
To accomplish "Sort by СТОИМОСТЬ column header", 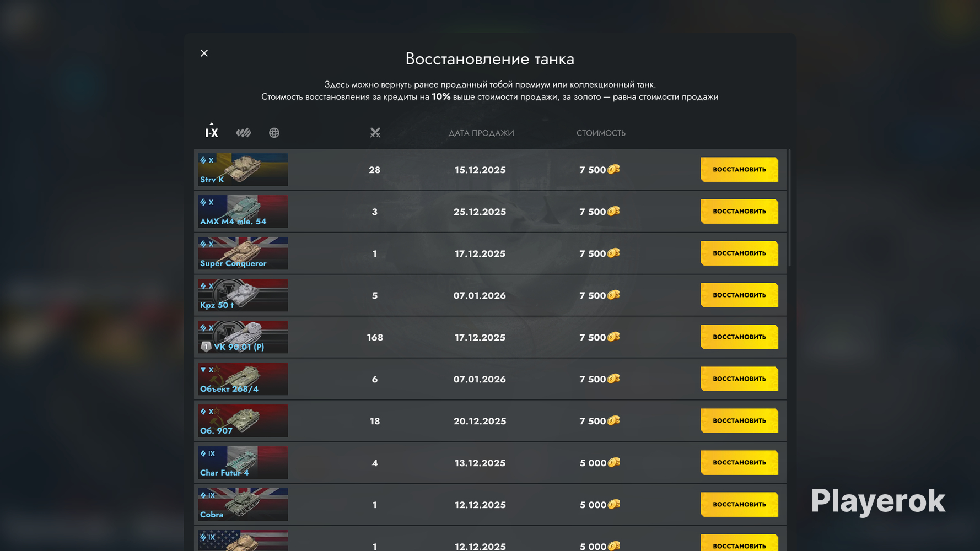I will [601, 133].
